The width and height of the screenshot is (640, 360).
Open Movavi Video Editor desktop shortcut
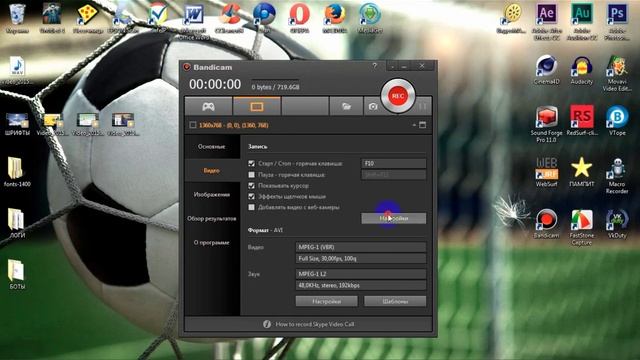pos(617,73)
